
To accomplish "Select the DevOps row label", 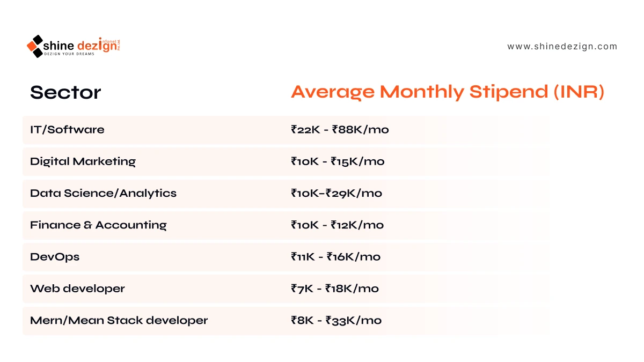I will [x=55, y=257].
